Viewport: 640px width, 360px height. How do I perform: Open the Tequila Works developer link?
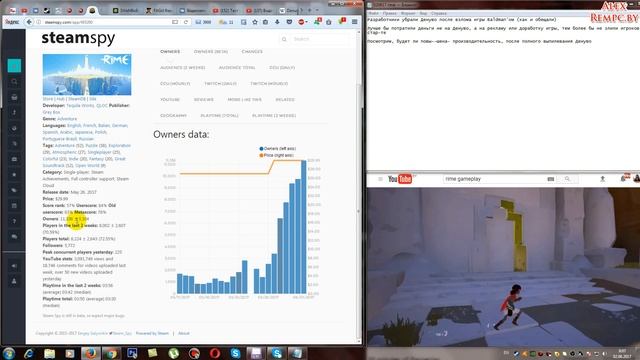[80, 105]
